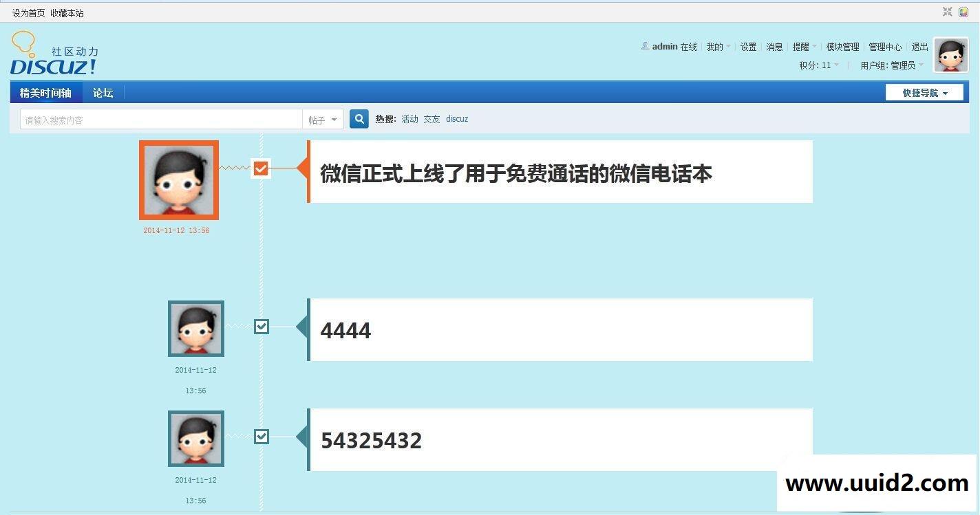Expand the 积分: 11 dropdown
Viewport: 980px width, 515px height.
pyautogui.click(x=818, y=65)
